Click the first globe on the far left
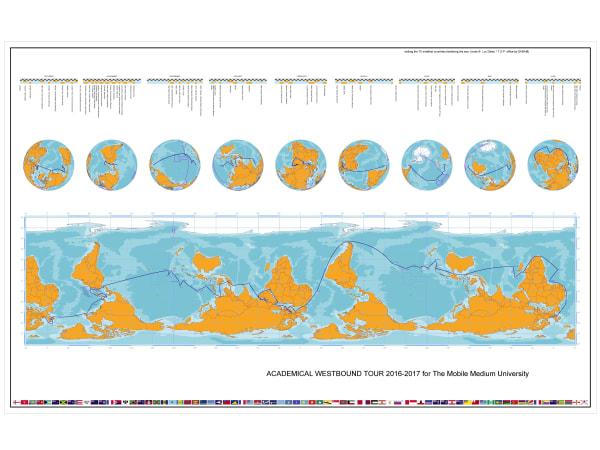Image resolution: width=600 pixels, height=450 pixels. [x=48, y=165]
